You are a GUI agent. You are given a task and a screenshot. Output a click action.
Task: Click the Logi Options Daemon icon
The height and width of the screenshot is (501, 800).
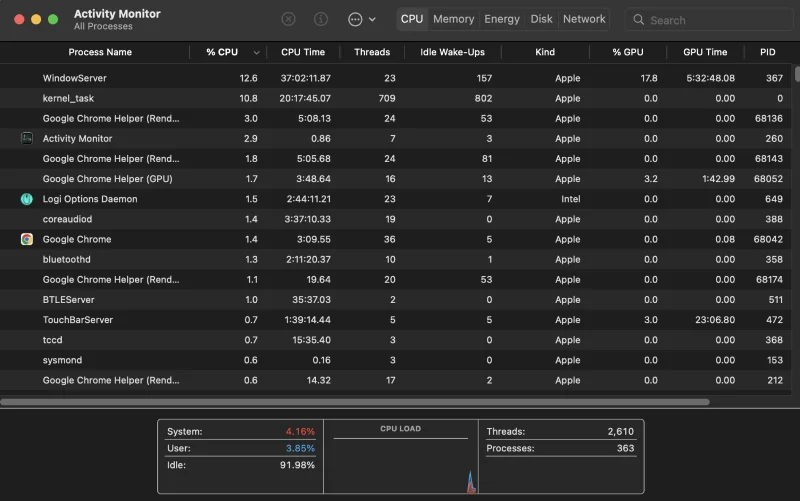tap(27, 199)
